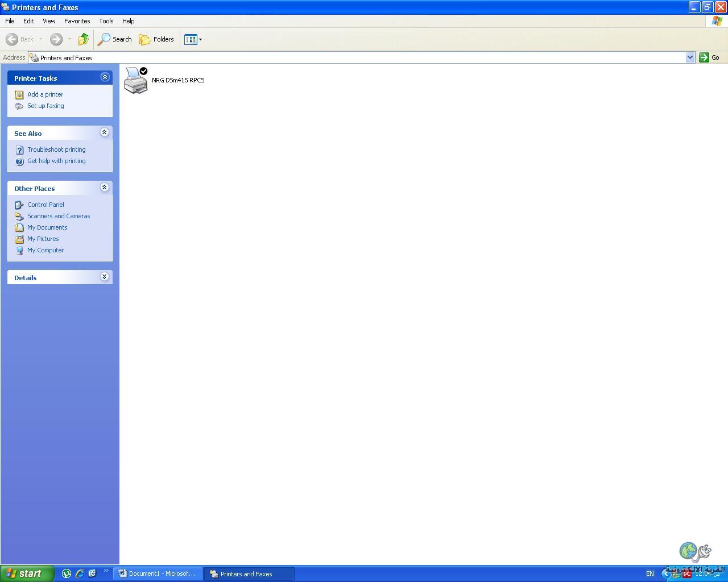Open Set up faxing link

45,106
